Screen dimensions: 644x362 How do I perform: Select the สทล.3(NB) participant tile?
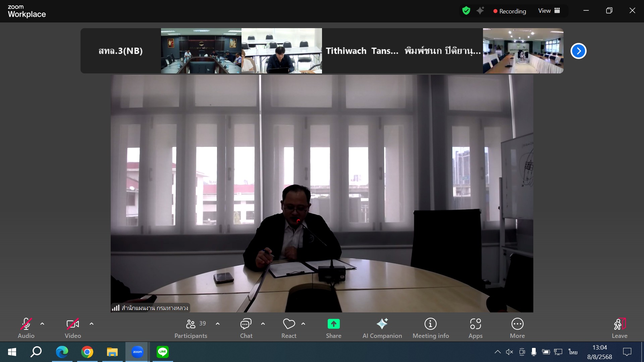point(121,51)
